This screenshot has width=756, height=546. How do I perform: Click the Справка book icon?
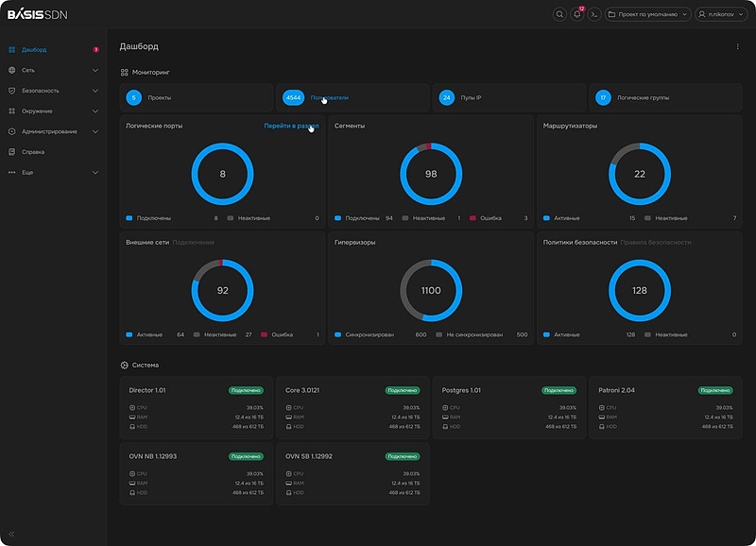(11, 152)
